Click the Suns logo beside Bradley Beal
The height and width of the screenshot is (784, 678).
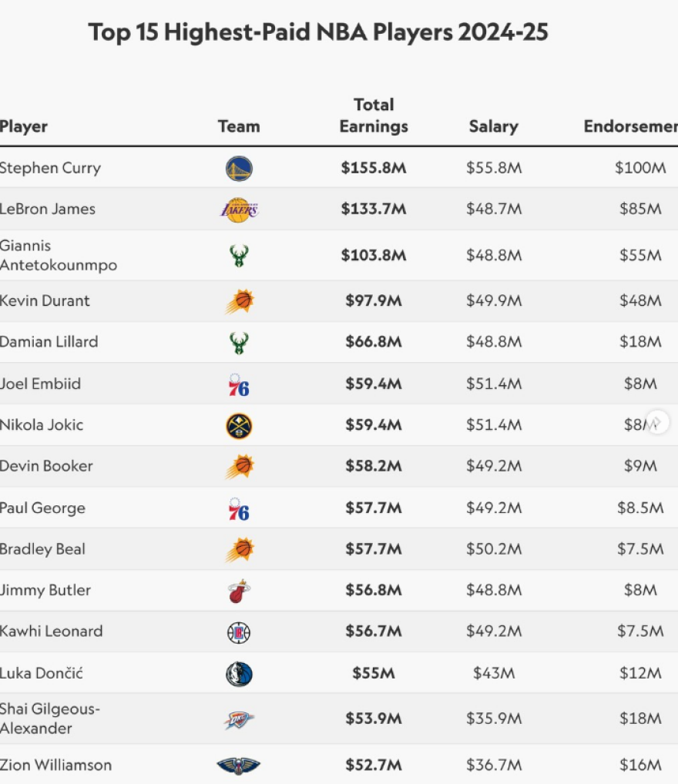[x=239, y=549]
